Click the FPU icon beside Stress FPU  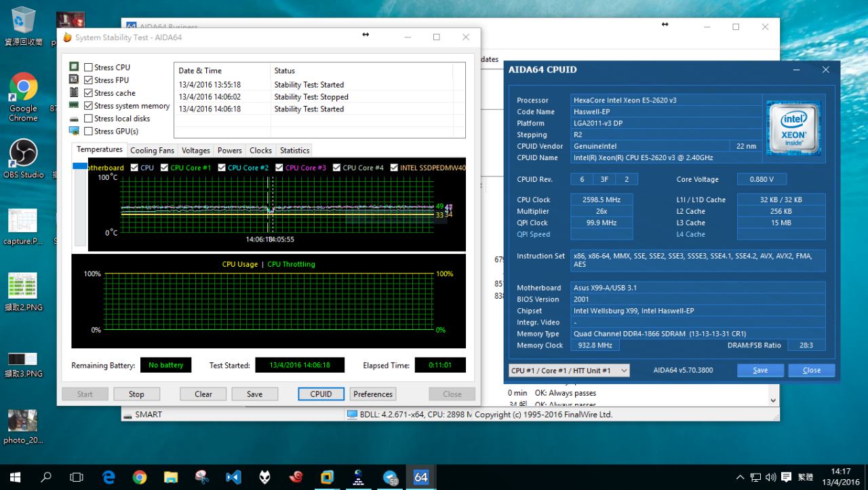tap(74, 79)
